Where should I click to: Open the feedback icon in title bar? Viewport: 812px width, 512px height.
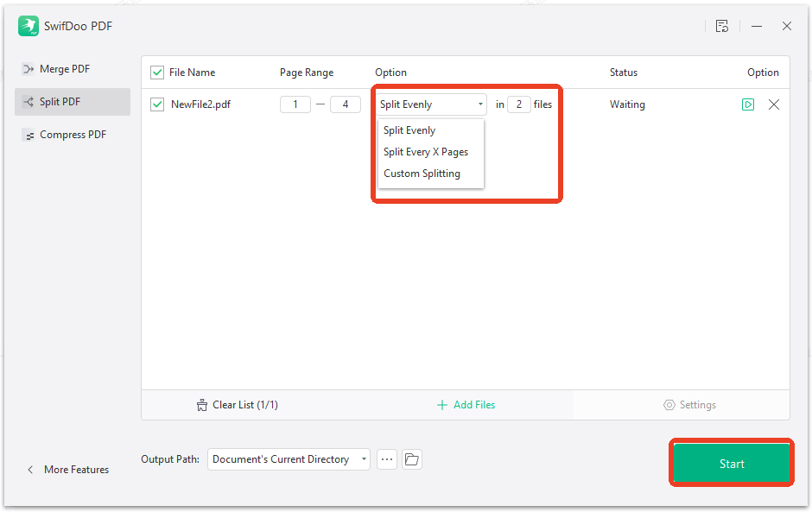tap(722, 26)
